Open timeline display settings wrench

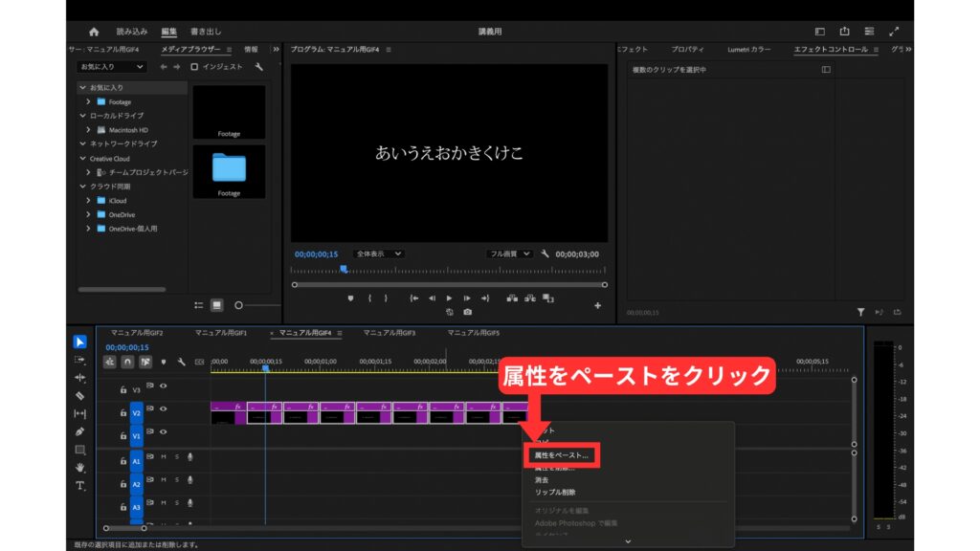181,362
